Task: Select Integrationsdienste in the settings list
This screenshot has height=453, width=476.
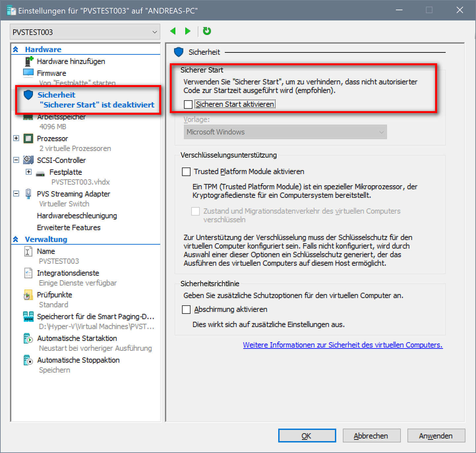Action: tap(68, 273)
